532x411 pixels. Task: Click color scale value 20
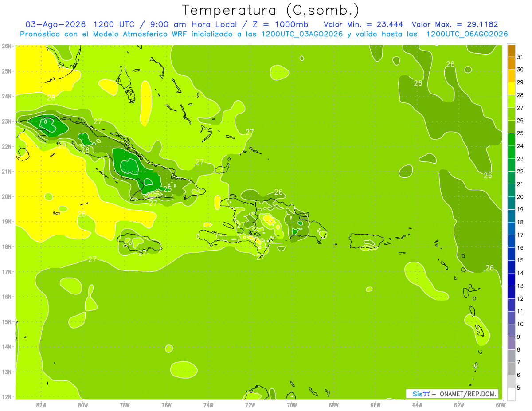pyautogui.click(x=520, y=197)
